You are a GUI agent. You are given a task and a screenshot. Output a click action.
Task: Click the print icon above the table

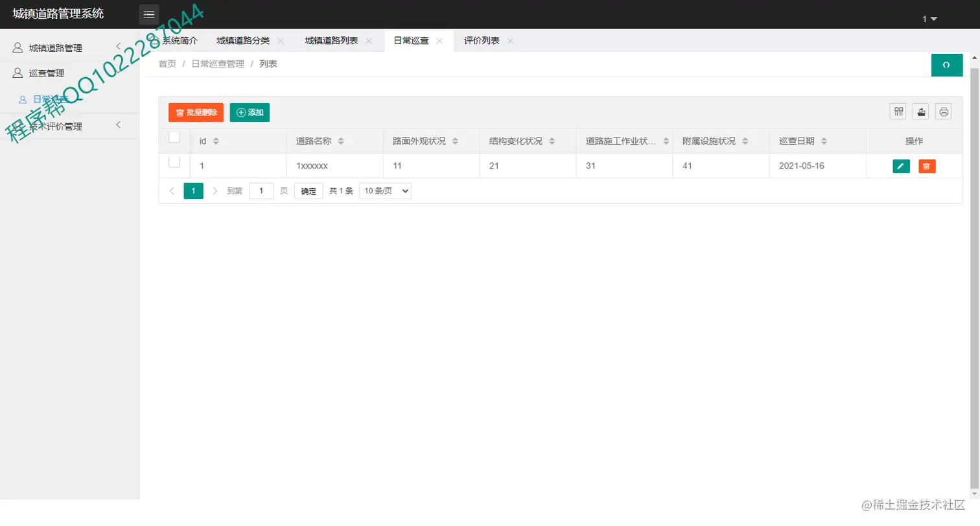click(x=943, y=111)
